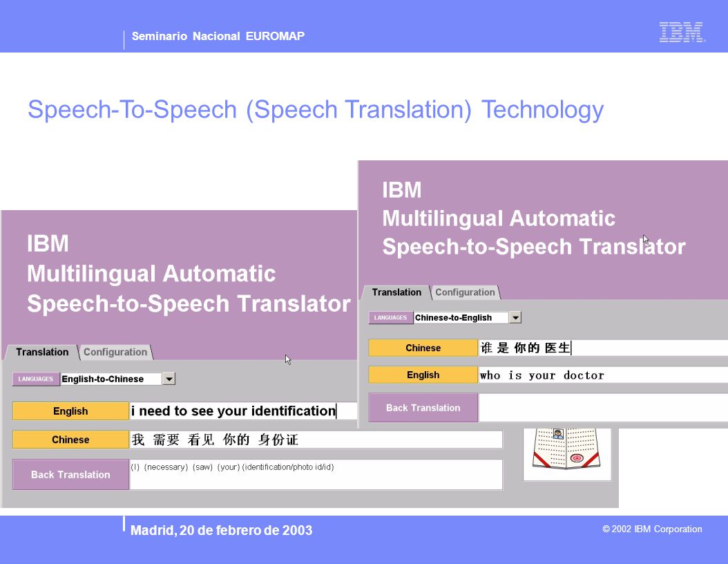Click the LANGUAGES label beside Chinese-to-English
The image size is (728, 564).
click(x=390, y=318)
